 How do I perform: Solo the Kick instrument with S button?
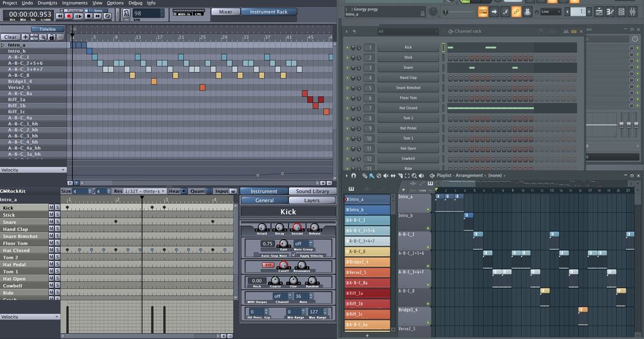click(x=57, y=208)
